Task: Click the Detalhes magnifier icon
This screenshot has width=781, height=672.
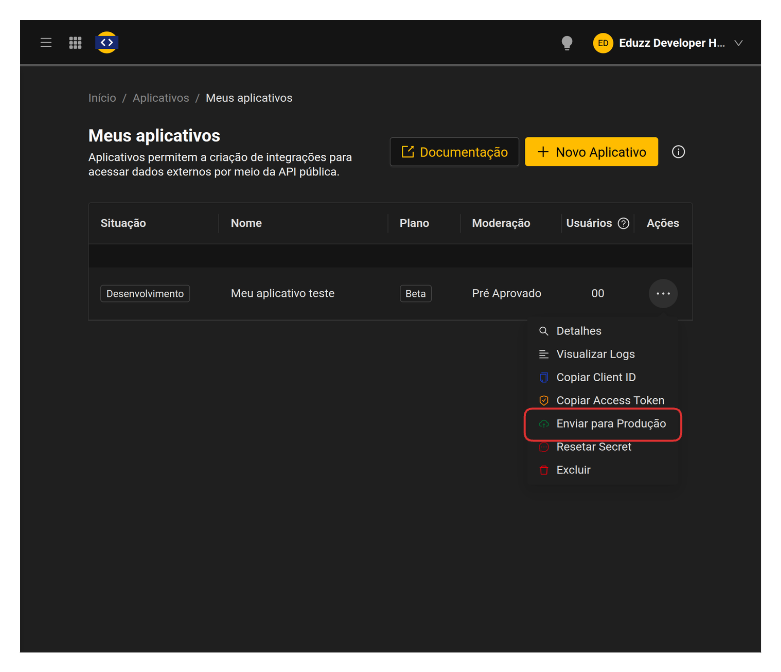Action: point(544,331)
